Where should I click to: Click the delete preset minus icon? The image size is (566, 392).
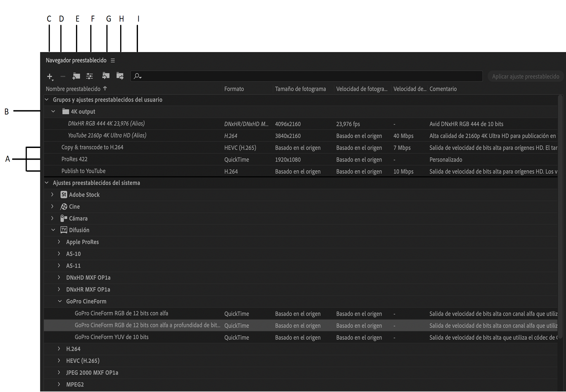pos(63,77)
